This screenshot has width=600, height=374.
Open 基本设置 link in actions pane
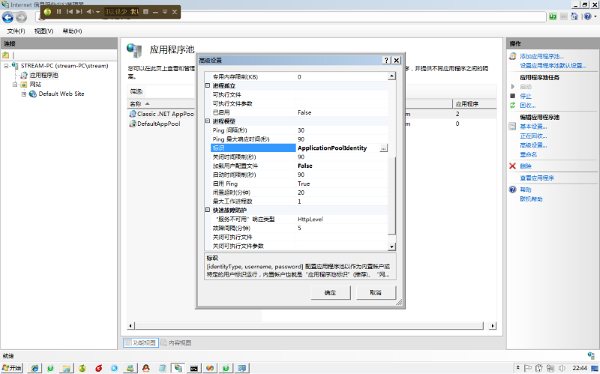[533, 126]
